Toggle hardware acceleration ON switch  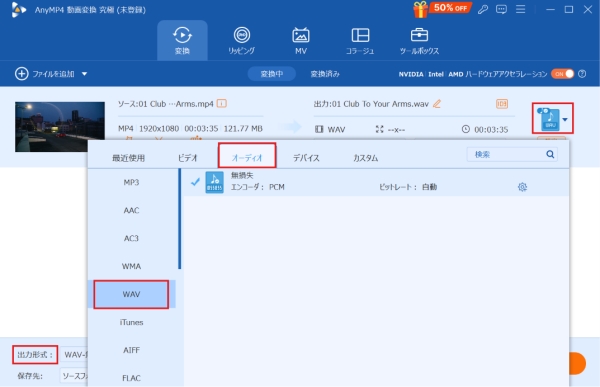(562, 74)
